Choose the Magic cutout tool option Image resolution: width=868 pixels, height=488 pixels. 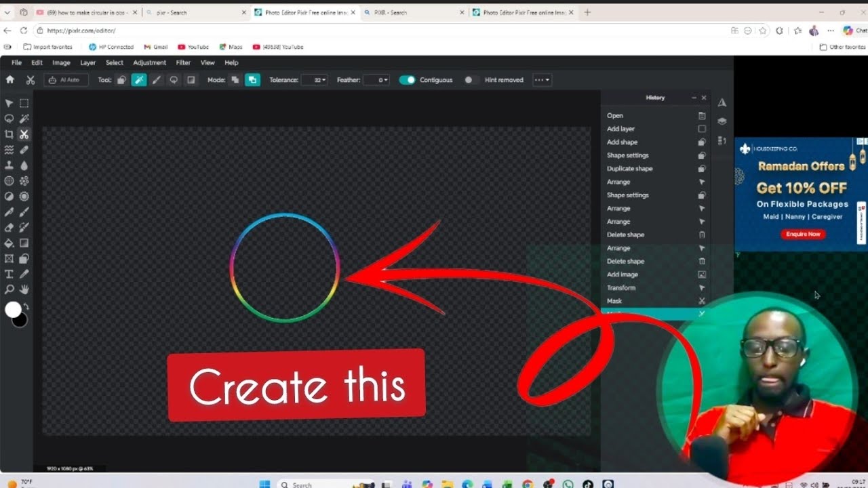[138, 80]
